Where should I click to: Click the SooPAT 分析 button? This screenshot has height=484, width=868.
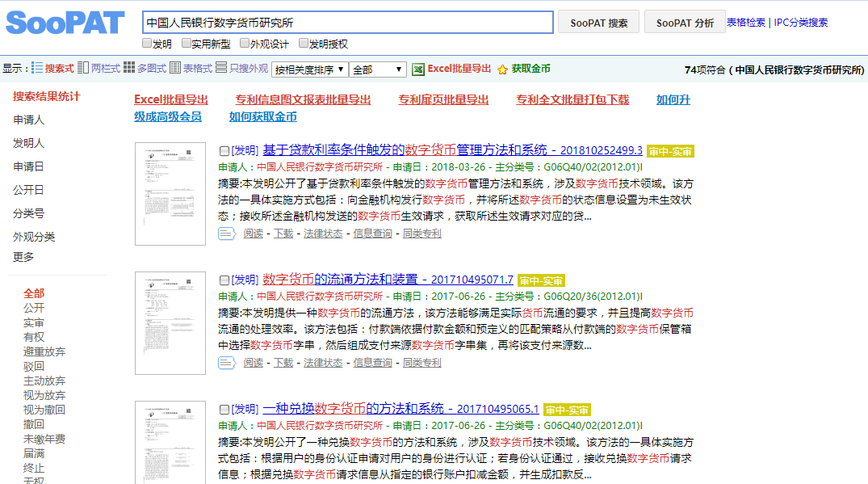click(685, 22)
